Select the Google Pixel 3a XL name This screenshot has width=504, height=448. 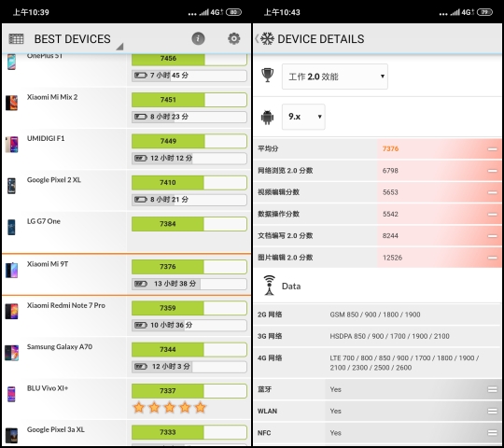(56, 430)
